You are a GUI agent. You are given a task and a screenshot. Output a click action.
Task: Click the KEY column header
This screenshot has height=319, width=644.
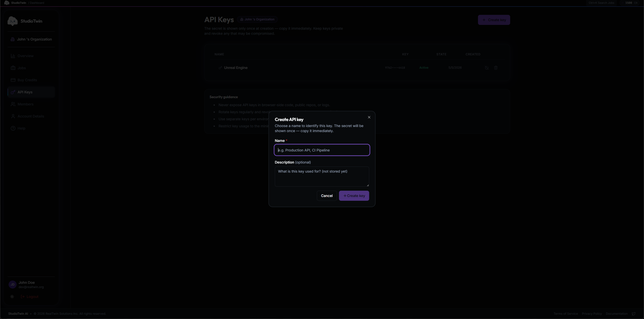[x=405, y=54]
